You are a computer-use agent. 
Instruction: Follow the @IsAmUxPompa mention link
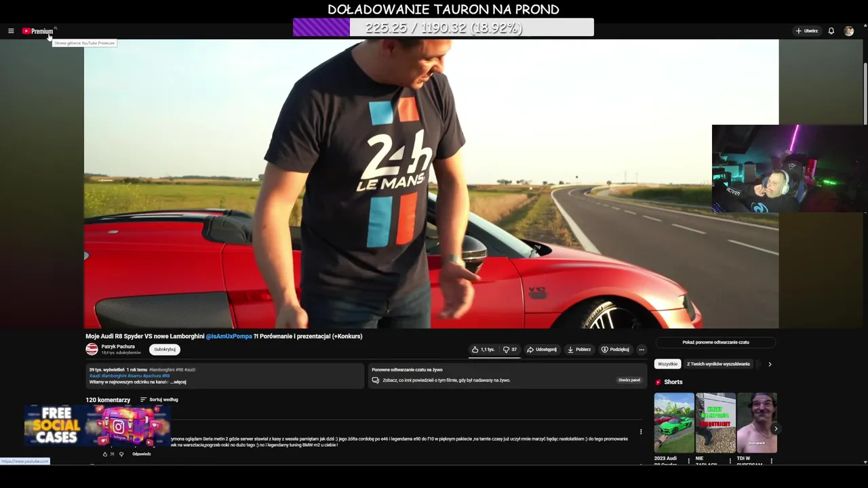coord(229,336)
